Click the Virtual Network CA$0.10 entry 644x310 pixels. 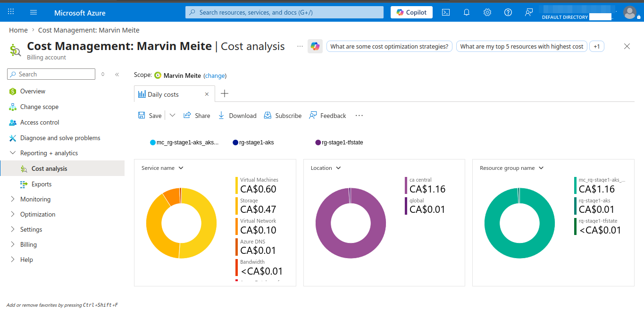pyautogui.click(x=256, y=226)
